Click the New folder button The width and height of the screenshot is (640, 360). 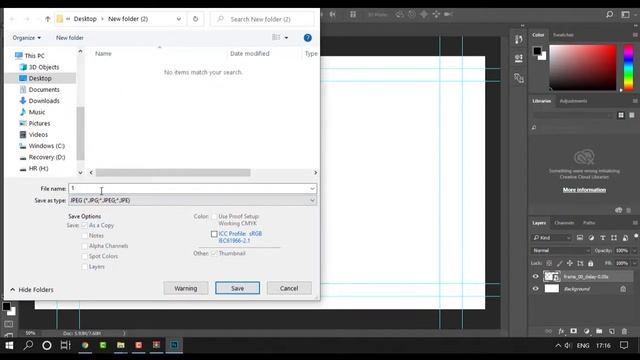(70, 38)
